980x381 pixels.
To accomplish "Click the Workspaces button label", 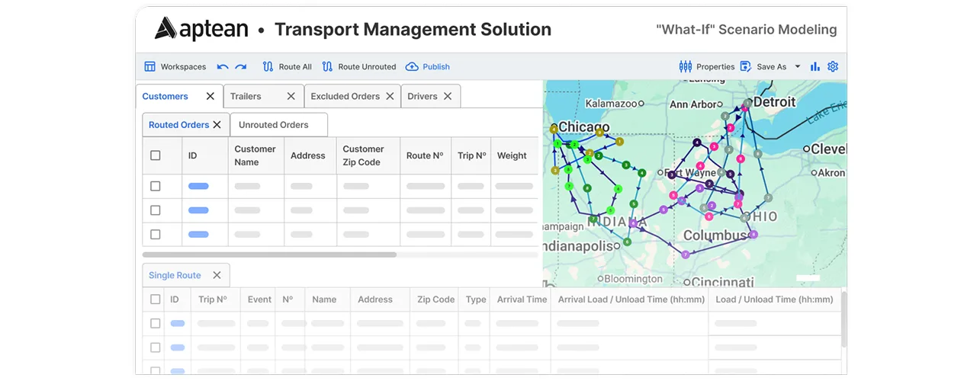I will coord(183,67).
